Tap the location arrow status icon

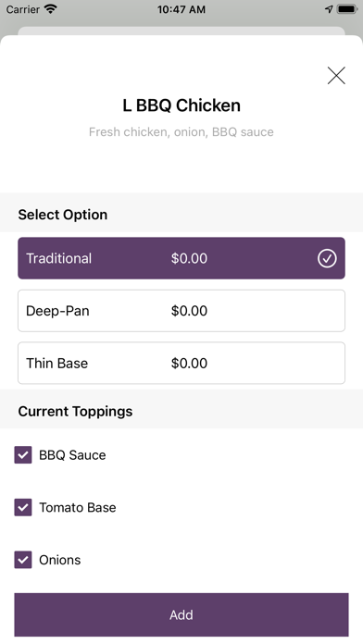pos(329,9)
